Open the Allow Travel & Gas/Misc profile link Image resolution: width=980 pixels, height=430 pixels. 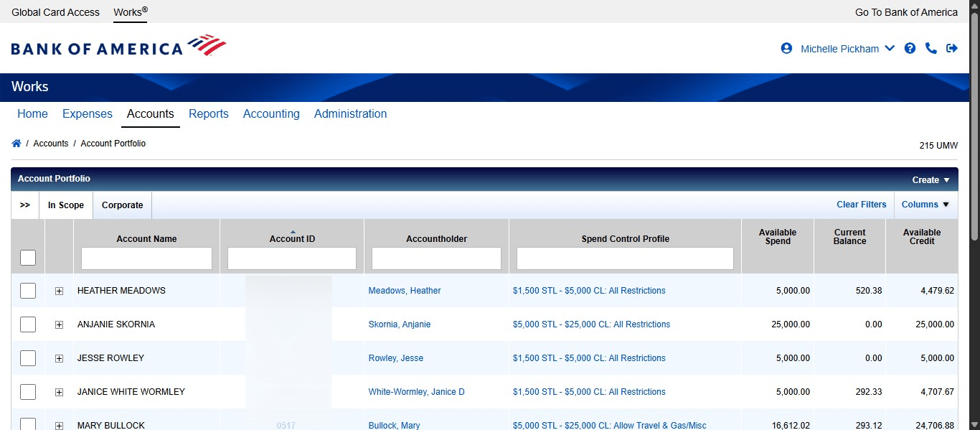coord(610,426)
